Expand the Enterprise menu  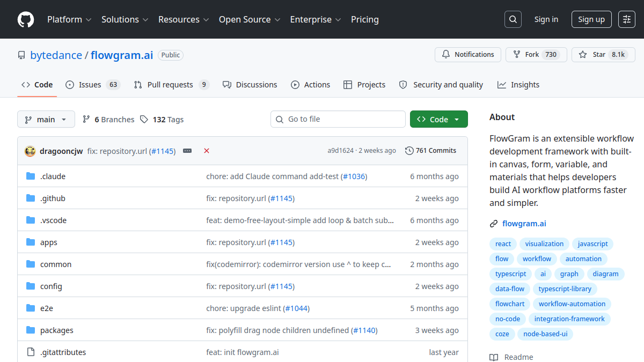[x=316, y=19]
